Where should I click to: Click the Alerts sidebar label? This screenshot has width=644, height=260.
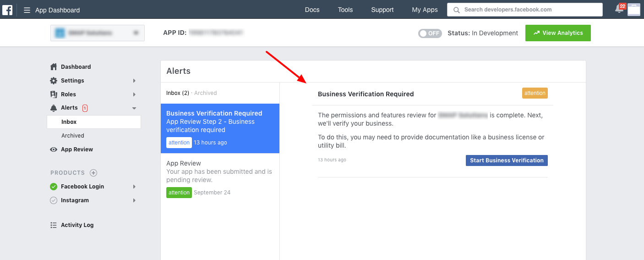click(70, 108)
